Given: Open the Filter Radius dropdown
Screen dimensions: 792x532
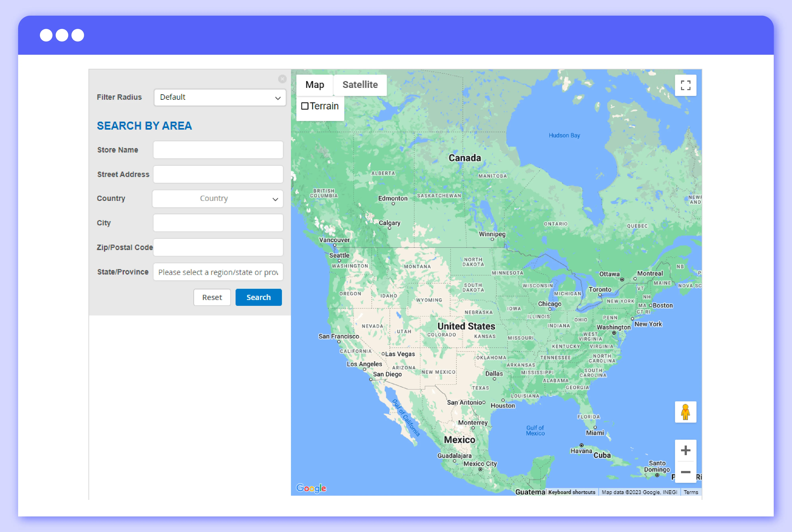Looking at the screenshot, I should 220,97.
